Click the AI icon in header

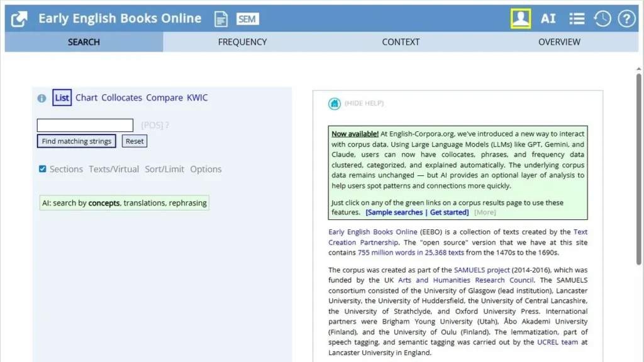(x=548, y=19)
